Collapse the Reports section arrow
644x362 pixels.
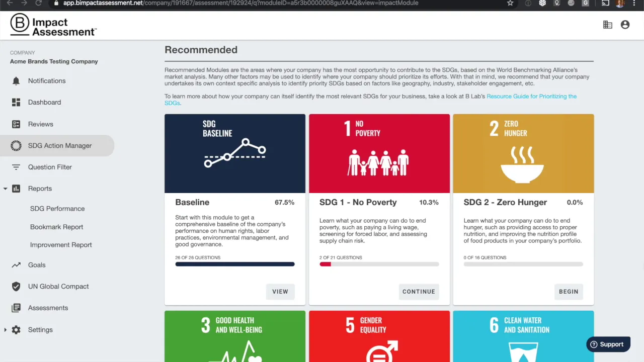5,189
